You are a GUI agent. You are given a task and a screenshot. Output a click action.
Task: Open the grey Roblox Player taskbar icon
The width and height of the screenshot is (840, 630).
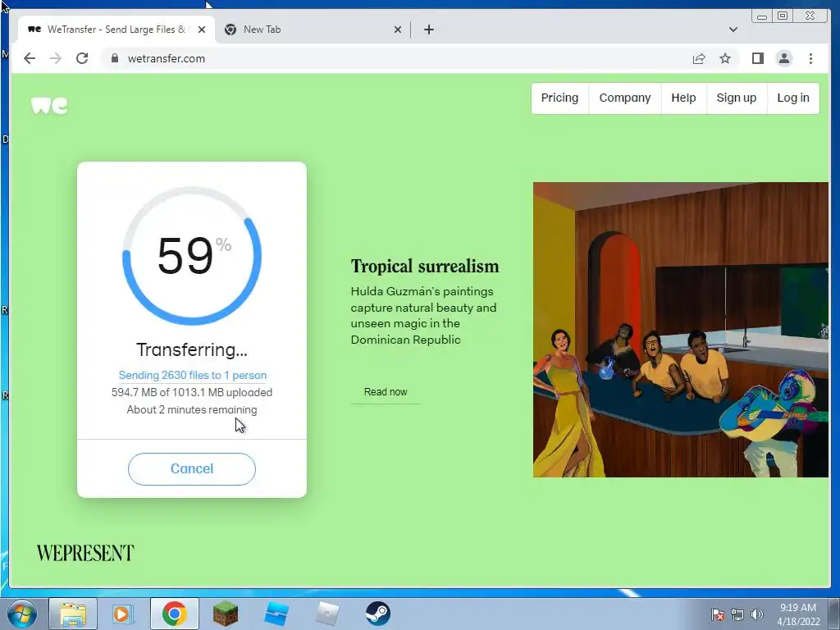point(326,614)
